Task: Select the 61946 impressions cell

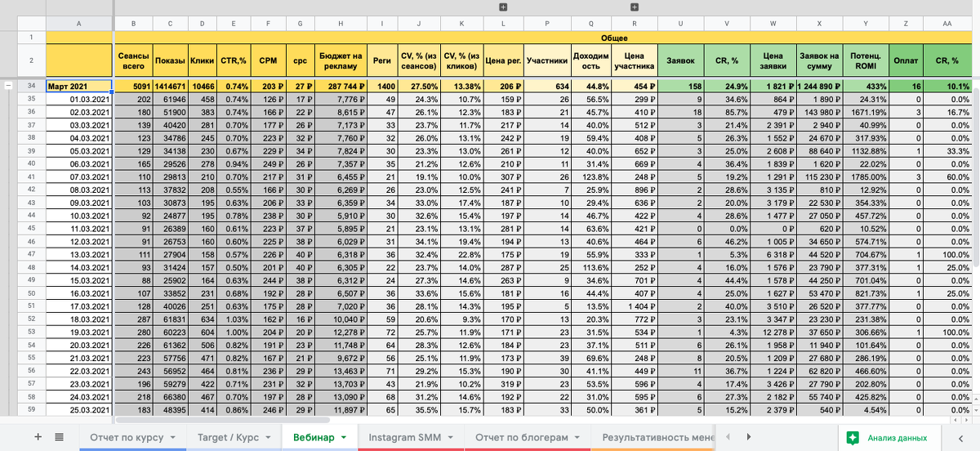Action: [171, 99]
